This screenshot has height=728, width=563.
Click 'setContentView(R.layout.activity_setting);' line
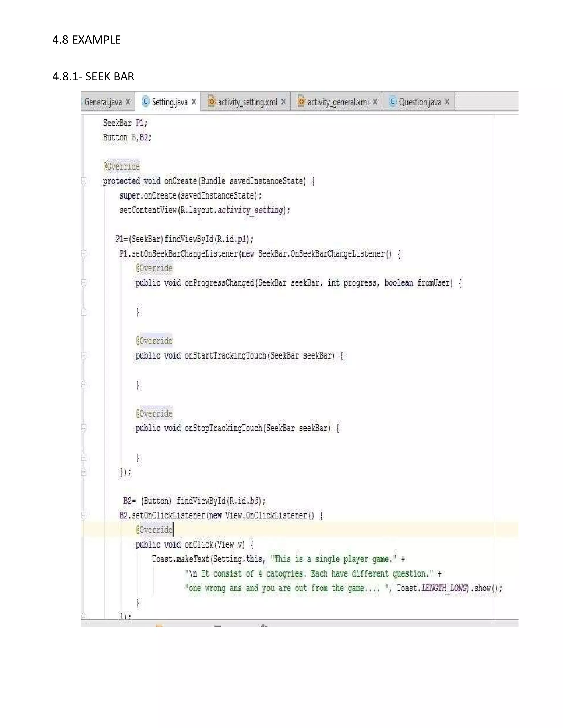[205, 210]
